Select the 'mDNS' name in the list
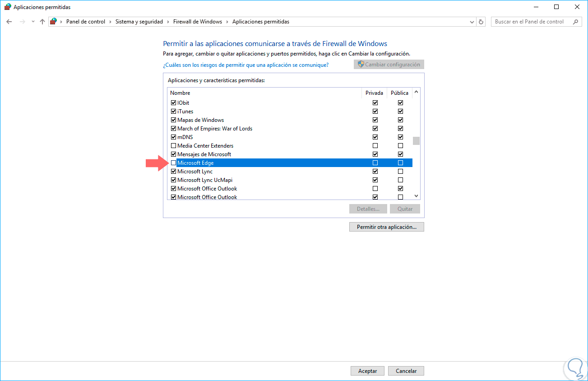Image resolution: width=588 pixels, height=381 pixels. pos(185,137)
